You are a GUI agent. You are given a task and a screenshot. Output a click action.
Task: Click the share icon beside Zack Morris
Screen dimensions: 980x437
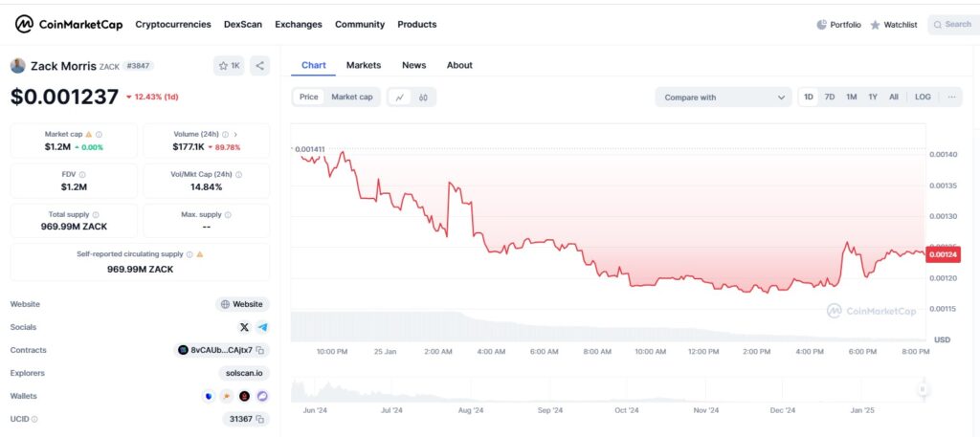[260, 66]
